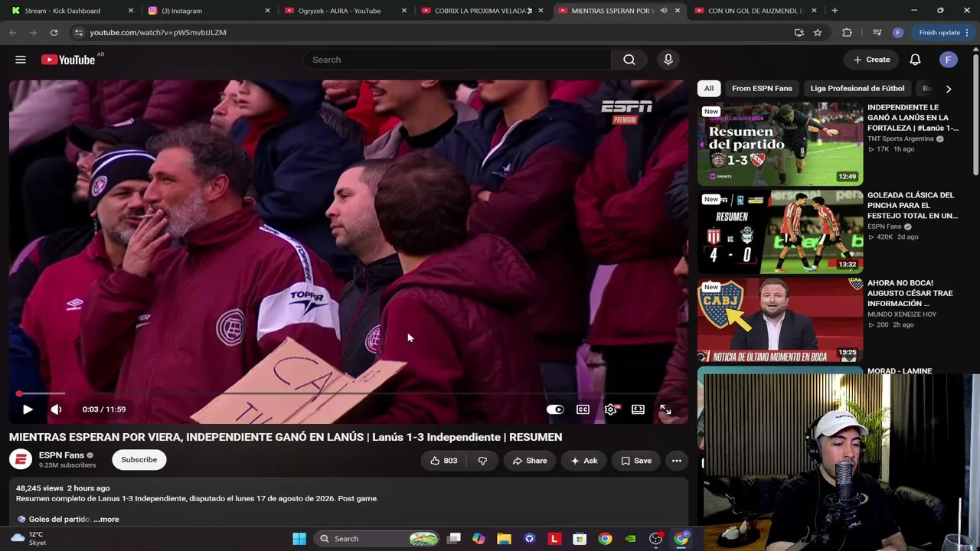Mute the playing tab's audio icon

pyautogui.click(x=664, y=11)
